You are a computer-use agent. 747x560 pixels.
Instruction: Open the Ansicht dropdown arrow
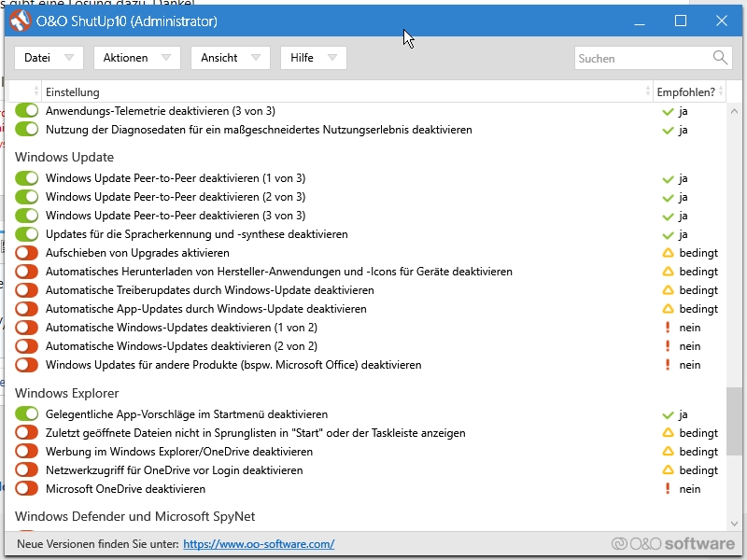(x=256, y=58)
